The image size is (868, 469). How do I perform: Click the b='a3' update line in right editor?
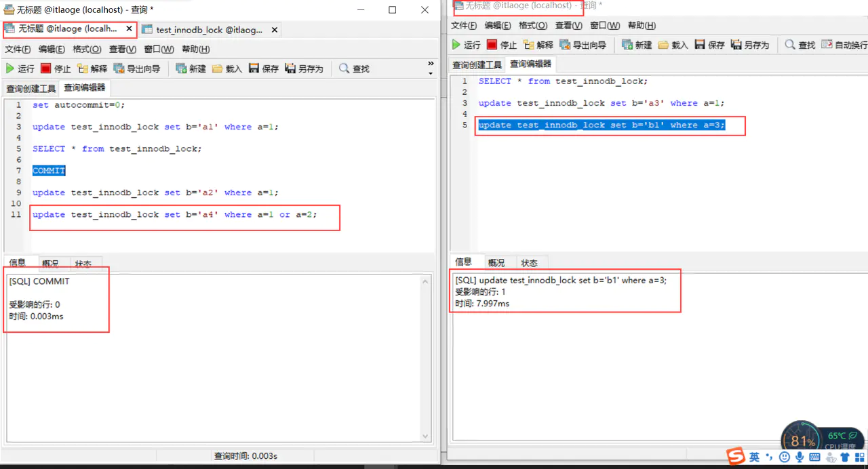pos(601,103)
